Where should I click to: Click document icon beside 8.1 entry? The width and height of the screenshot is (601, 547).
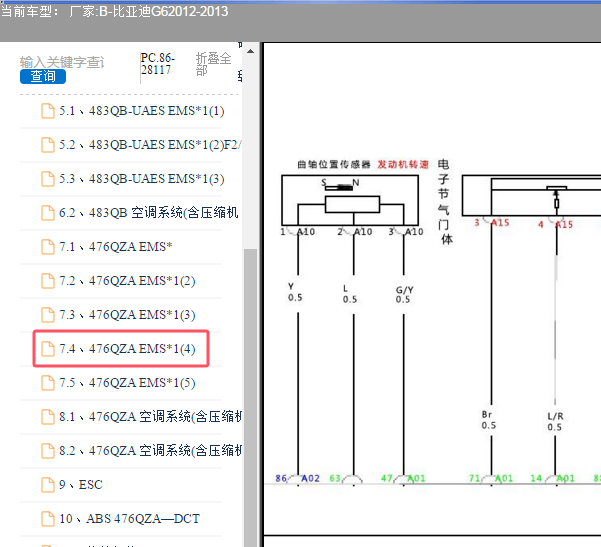(x=48, y=417)
